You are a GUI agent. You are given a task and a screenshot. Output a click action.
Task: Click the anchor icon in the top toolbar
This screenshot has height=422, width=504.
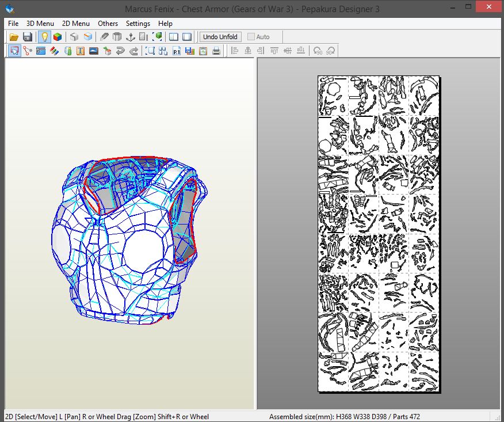tap(131, 37)
